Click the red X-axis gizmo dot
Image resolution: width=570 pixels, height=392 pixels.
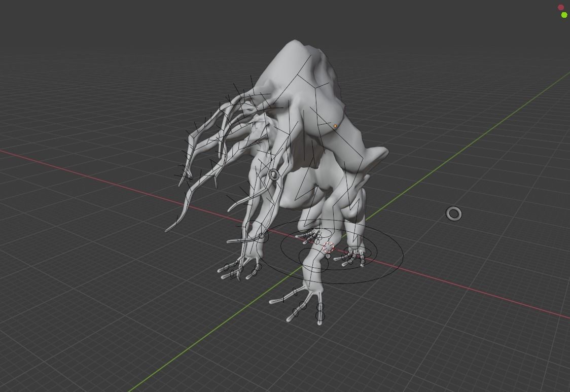pyautogui.click(x=560, y=7)
